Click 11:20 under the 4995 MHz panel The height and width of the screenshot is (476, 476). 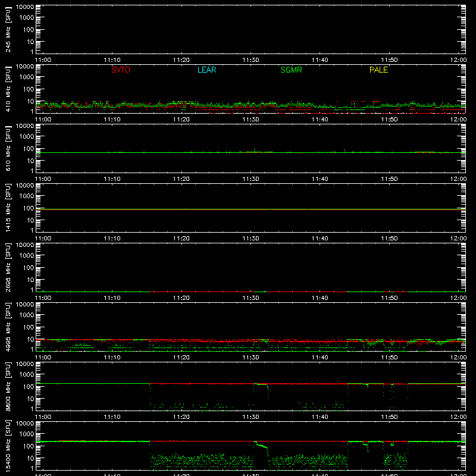[x=181, y=358]
